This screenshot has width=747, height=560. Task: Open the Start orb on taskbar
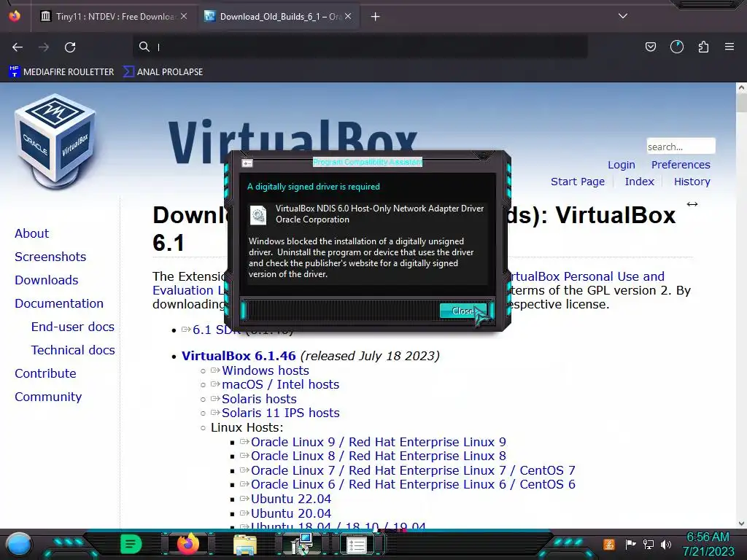pyautogui.click(x=18, y=544)
